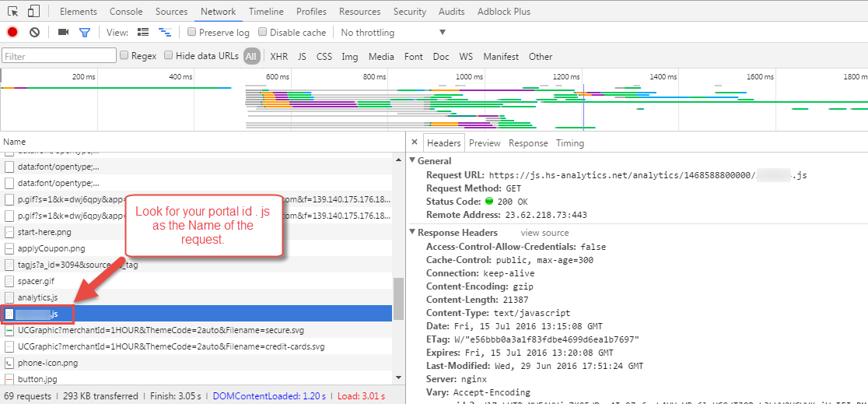
Task: Select the All filter type
Action: 251,56
